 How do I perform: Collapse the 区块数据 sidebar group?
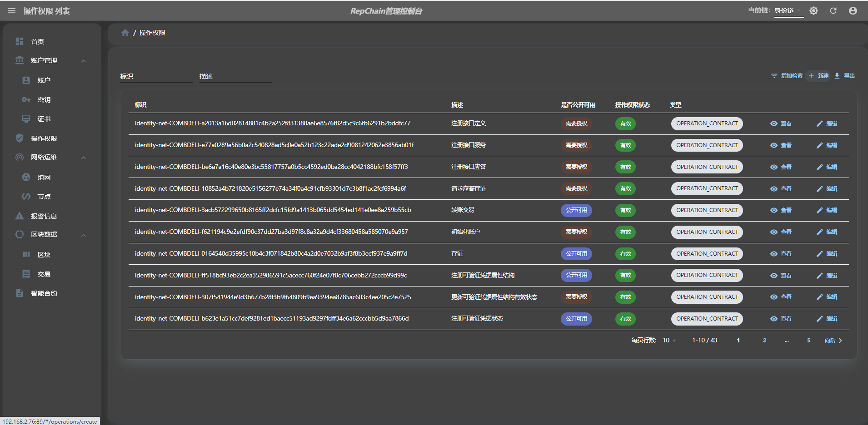52,234
